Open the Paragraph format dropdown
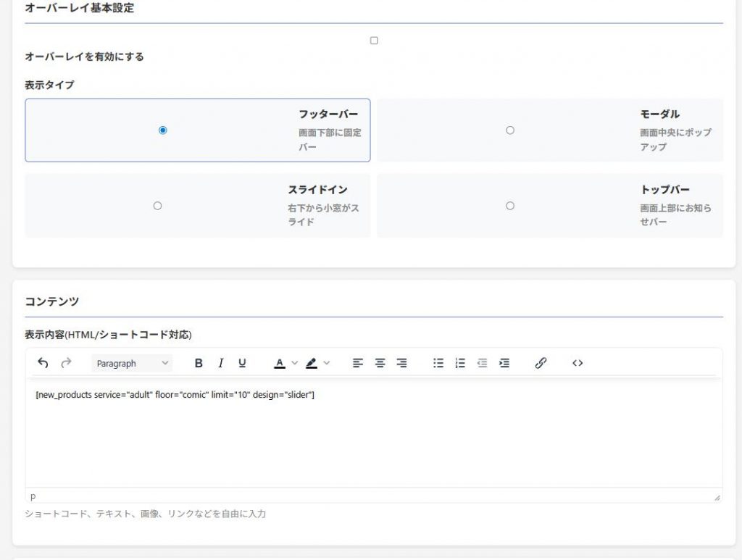Viewport: 742px width, 560px height. tap(132, 363)
